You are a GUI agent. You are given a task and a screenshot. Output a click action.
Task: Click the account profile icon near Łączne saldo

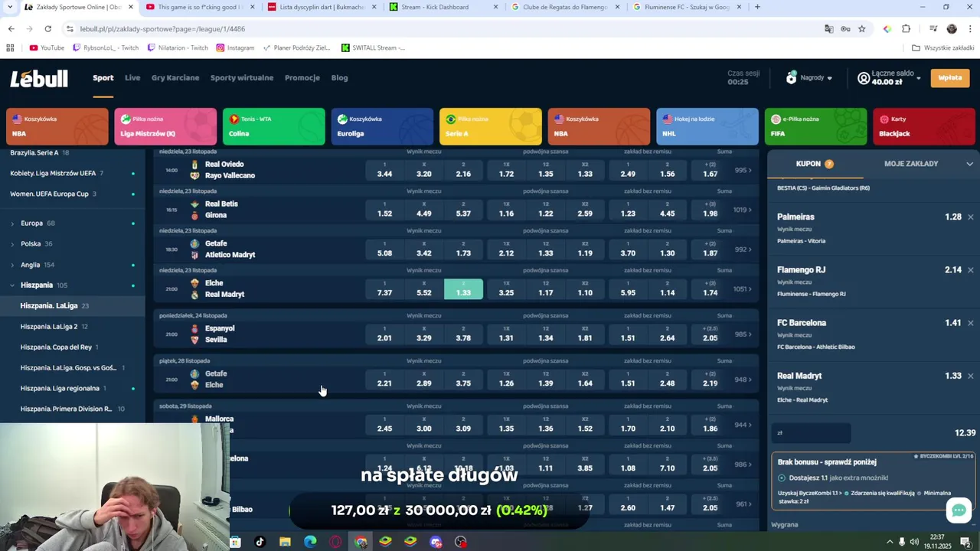(x=864, y=78)
